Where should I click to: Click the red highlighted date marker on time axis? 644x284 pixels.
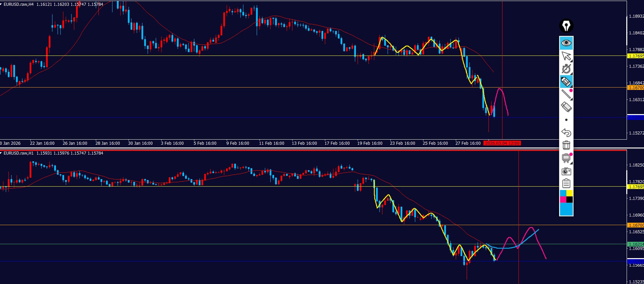pos(502,143)
